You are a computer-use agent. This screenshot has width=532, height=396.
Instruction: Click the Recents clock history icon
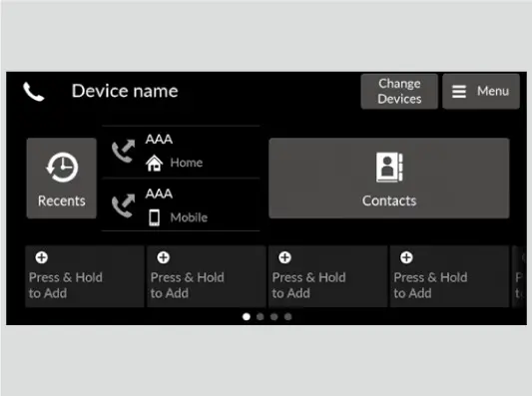click(62, 168)
